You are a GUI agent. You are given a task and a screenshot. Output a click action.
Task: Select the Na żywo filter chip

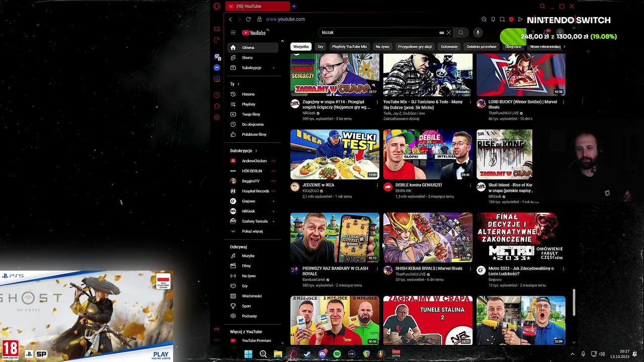coord(382,47)
